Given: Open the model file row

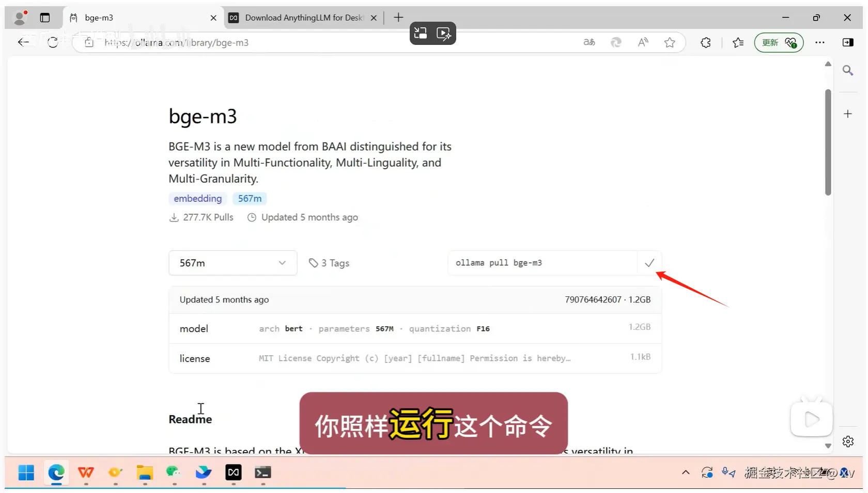Looking at the screenshot, I should point(415,328).
